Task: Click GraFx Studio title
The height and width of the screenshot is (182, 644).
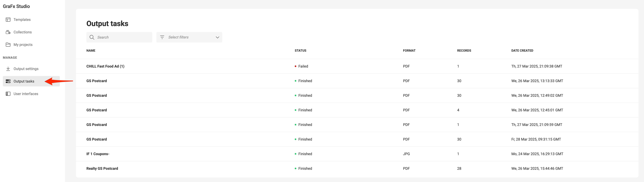Action: pyautogui.click(x=16, y=6)
